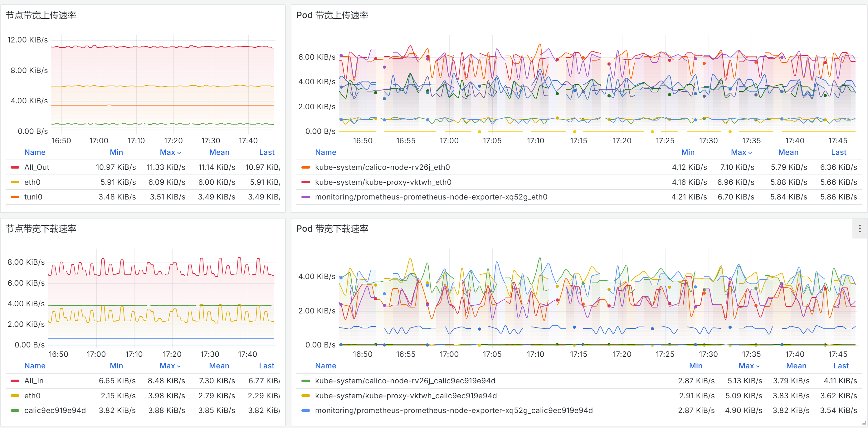Click Last header in Pod download legend
868x428 pixels.
841,366
